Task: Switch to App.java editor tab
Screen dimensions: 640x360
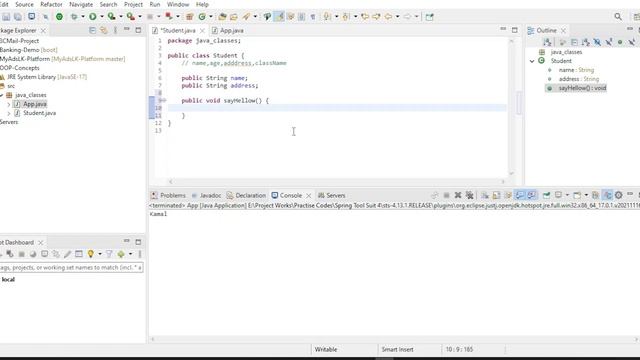Action: (x=227, y=30)
